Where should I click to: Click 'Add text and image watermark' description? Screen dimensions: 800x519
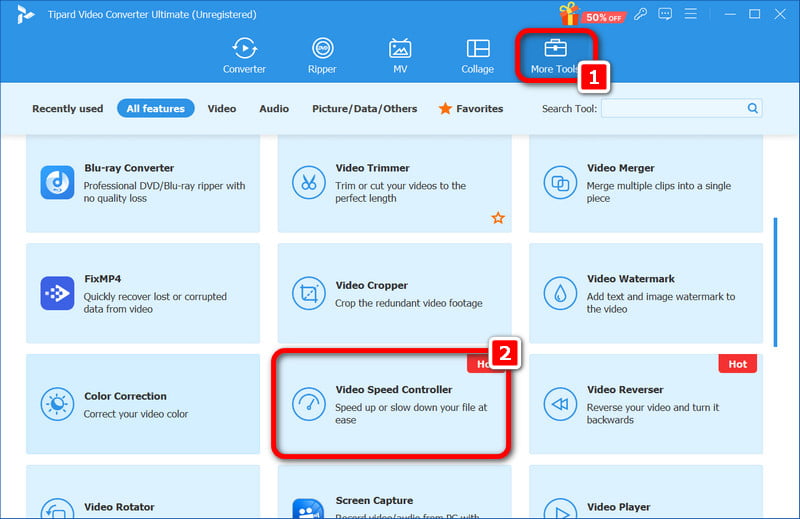click(661, 303)
